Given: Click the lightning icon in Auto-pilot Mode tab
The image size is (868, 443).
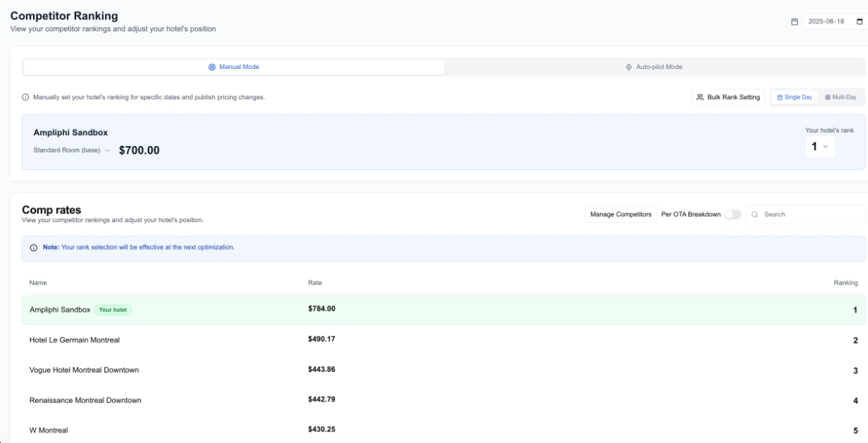Looking at the screenshot, I should [x=629, y=67].
